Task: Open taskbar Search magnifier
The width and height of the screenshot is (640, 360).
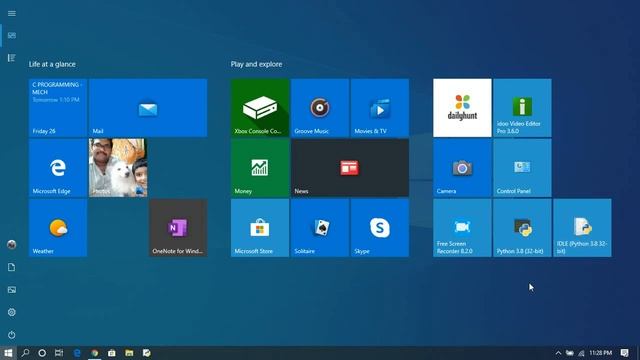Action: pyautogui.click(x=25, y=353)
